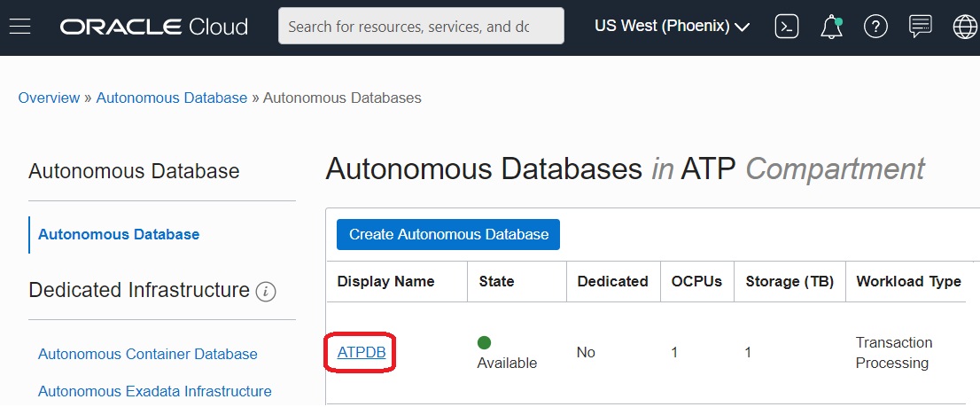The height and width of the screenshot is (407, 980).
Task: Click the Autonomous Database breadcrumb link
Action: pyautogui.click(x=172, y=98)
